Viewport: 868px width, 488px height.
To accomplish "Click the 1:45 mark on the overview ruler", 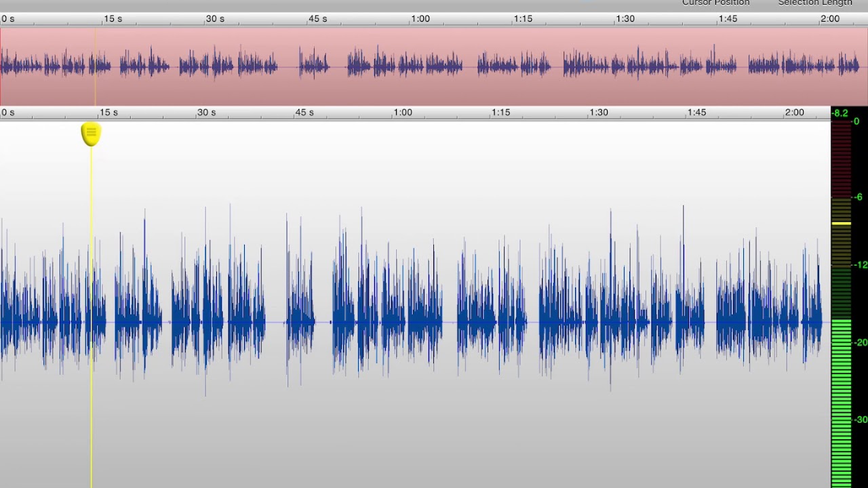I will pyautogui.click(x=728, y=19).
